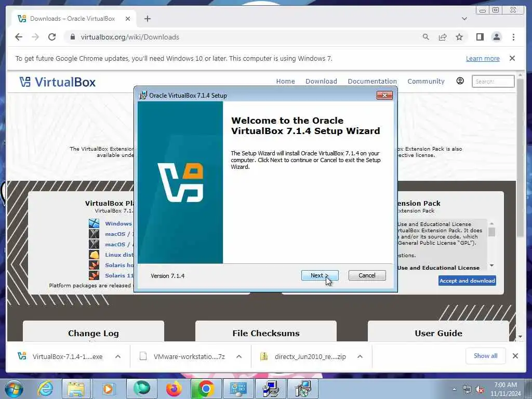The height and width of the screenshot is (399, 532).
Task: Cancel the Oracle VirtualBox 7.1.4 Setup
Action: 367,275
